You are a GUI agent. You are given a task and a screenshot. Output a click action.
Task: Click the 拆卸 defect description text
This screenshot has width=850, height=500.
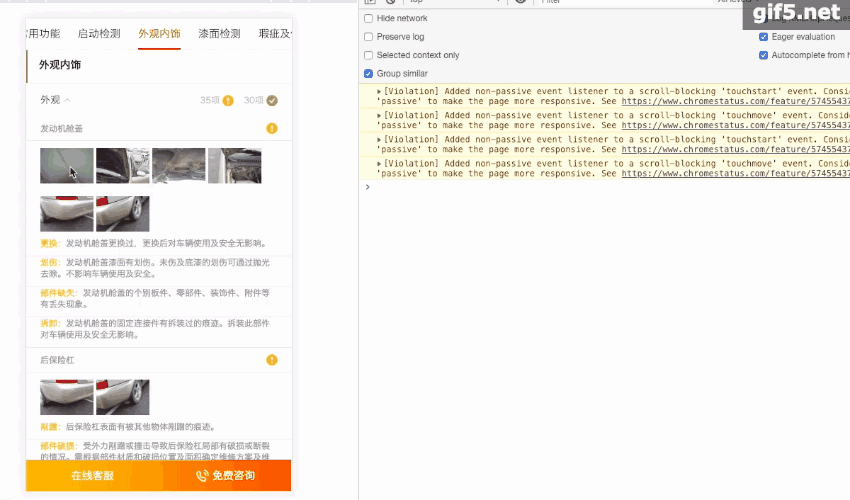click(155, 329)
